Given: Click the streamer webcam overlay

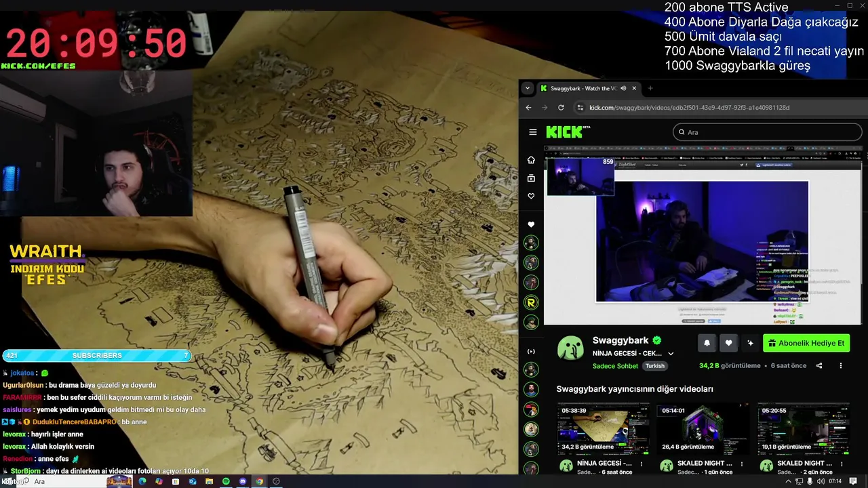Looking at the screenshot, I should pyautogui.click(x=96, y=143).
